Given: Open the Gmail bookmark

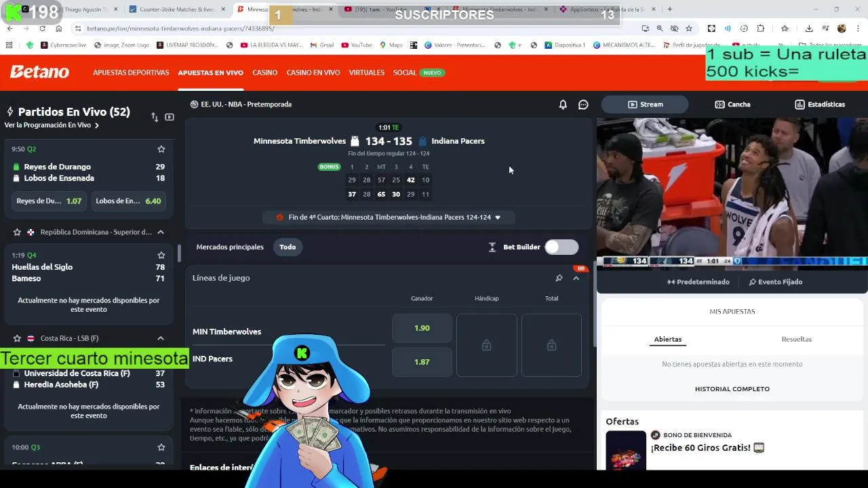Looking at the screenshot, I should (x=322, y=45).
